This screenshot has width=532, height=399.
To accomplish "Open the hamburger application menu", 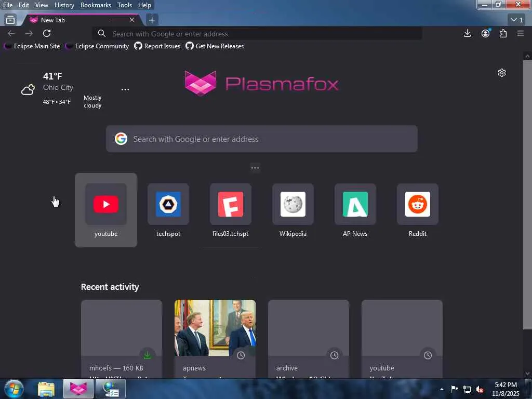I will tap(521, 33).
